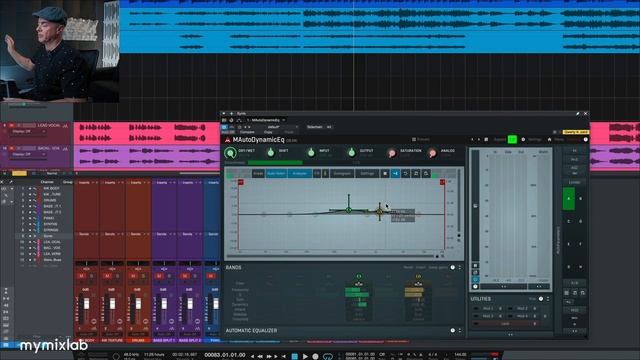The width and height of the screenshot is (640, 360).
Task: Click Swap gains in Bands header
Action: click(438, 267)
